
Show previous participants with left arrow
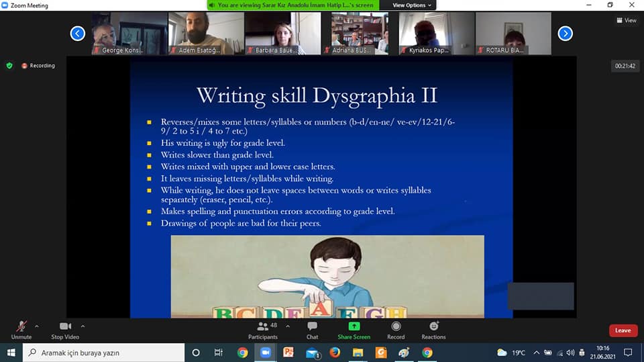point(78,33)
